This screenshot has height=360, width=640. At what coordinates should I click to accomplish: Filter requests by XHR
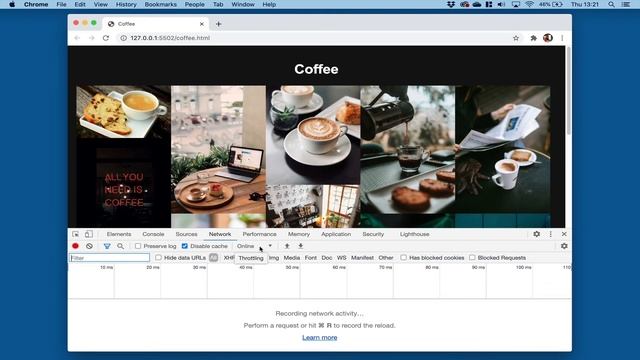point(229,258)
